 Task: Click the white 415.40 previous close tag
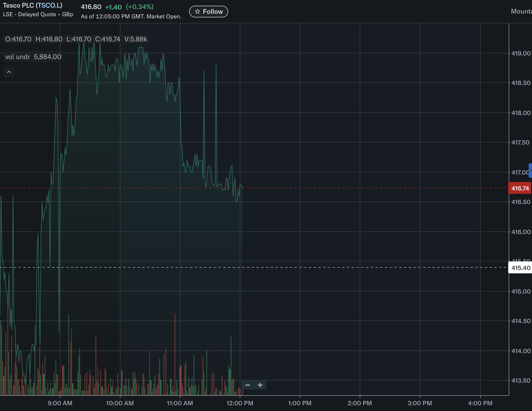(521, 268)
